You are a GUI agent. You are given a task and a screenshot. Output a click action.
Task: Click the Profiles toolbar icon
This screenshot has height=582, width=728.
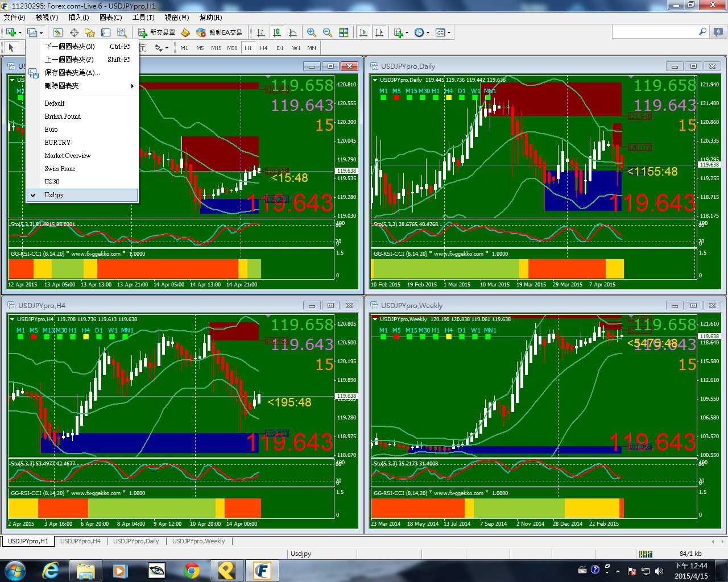[x=32, y=32]
